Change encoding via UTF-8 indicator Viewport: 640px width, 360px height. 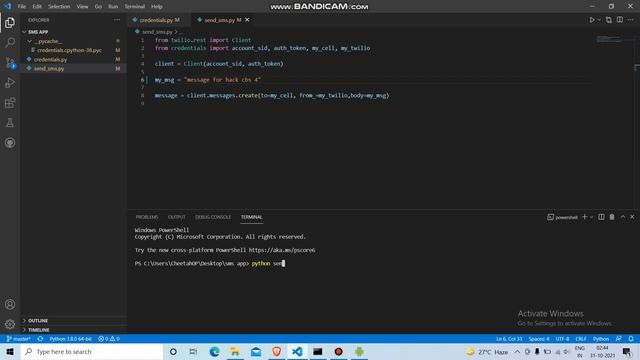point(562,339)
